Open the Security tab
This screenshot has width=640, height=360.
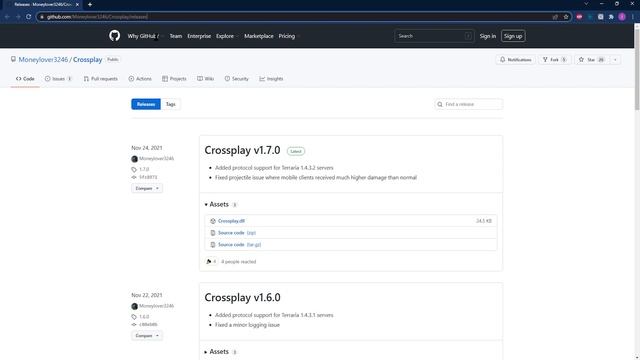point(236,79)
